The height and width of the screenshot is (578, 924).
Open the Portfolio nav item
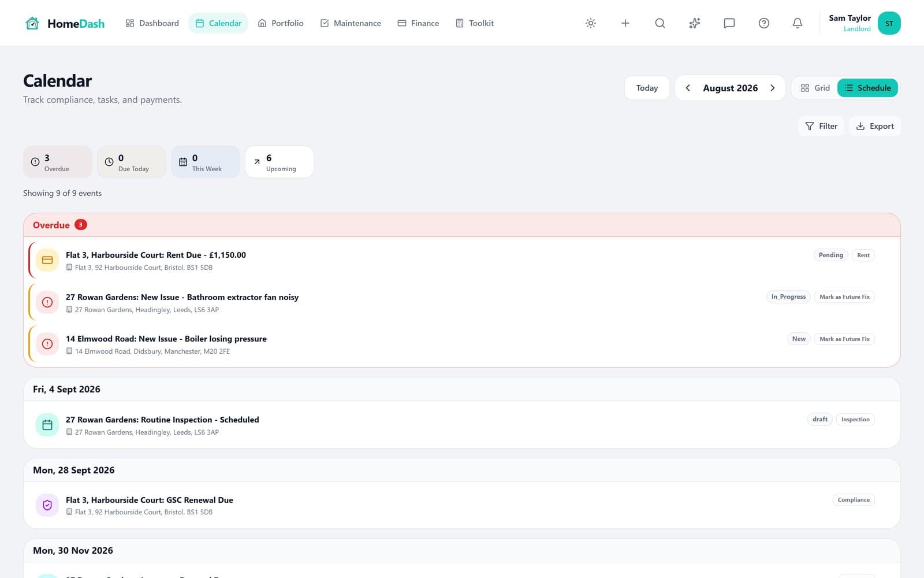(281, 23)
